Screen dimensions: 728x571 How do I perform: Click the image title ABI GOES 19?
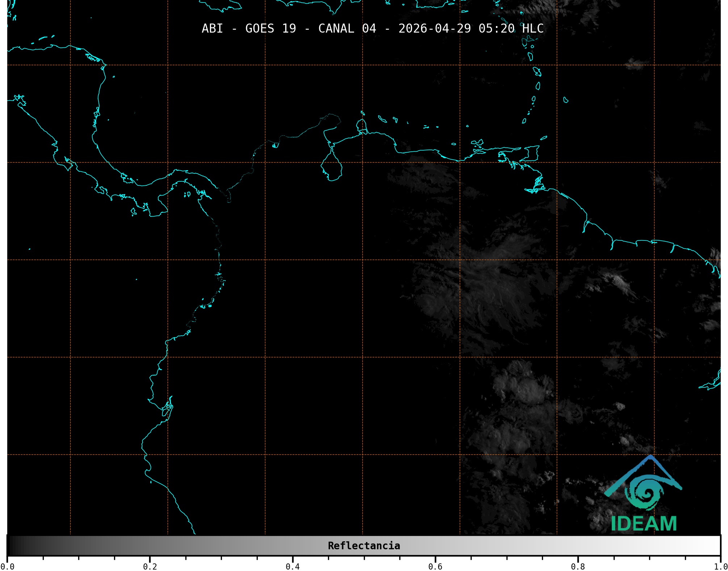coord(249,29)
